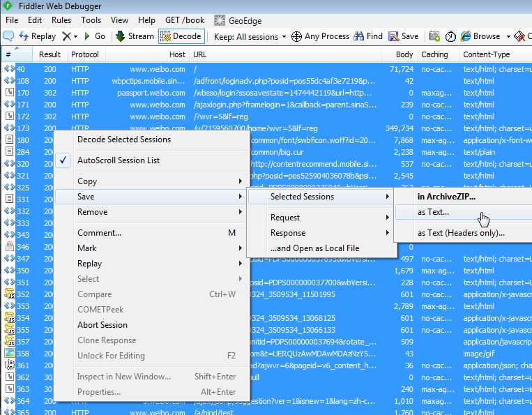Click the Save toolbar button
The height and width of the screenshot is (415, 532).
pos(404,36)
